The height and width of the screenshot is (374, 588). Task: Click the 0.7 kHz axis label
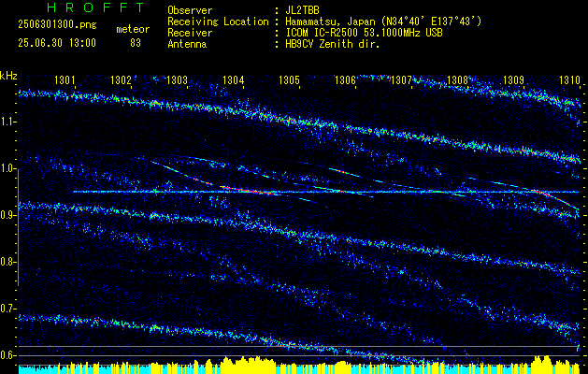click(x=7, y=309)
